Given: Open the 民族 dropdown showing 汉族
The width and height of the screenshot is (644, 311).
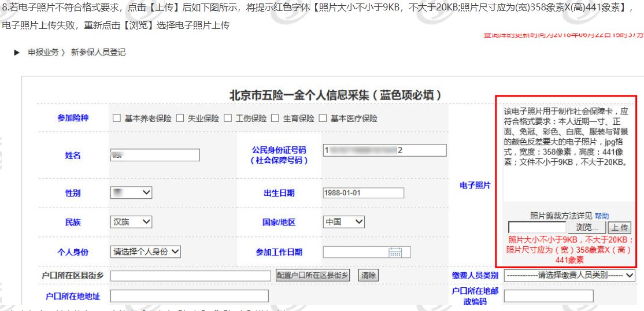Looking at the screenshot, I should point(131,222).
